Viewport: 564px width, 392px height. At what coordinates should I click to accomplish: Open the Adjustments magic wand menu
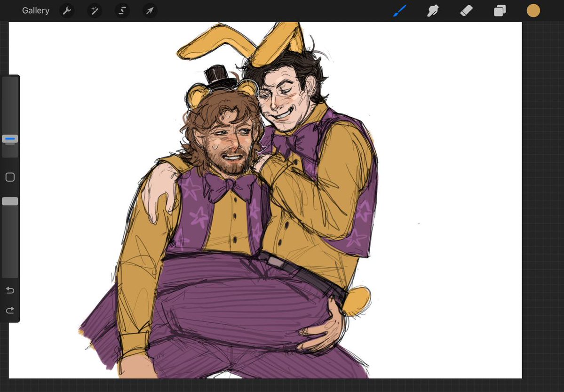pyautogui.click(x=95, y=11)
